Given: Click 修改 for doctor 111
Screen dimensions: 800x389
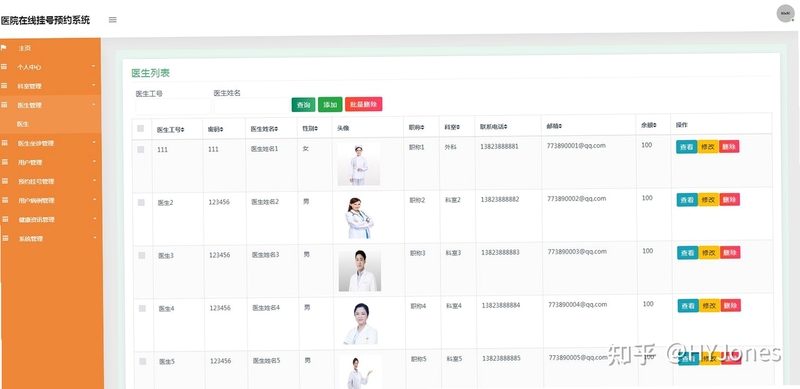Looking at the screenshot, I should [x=708, y=147].
